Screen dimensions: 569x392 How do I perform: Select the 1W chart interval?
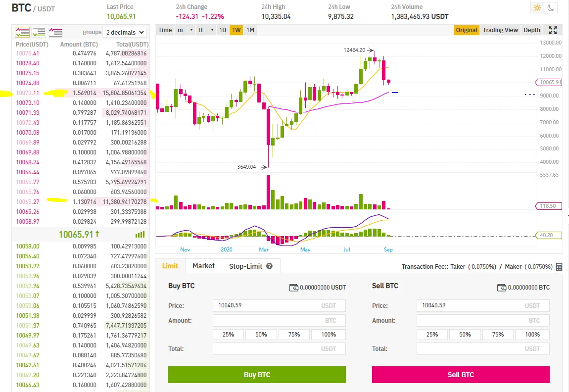click(236, 30)
